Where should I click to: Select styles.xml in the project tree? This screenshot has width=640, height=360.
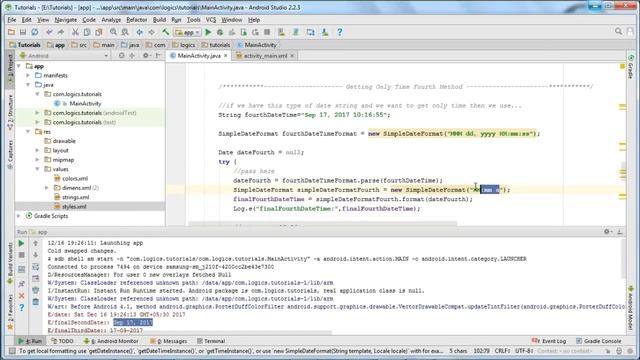coord(74,207)
